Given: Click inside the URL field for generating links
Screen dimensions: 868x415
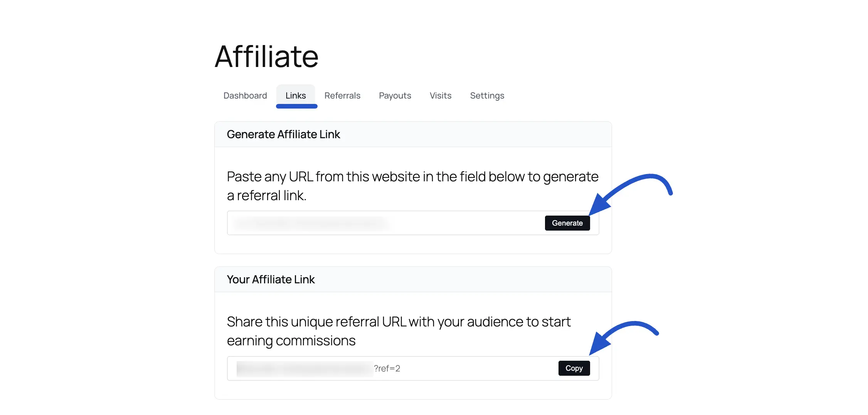Looking at the screenshot, I should pyautogui.click(x=385, y=223).
